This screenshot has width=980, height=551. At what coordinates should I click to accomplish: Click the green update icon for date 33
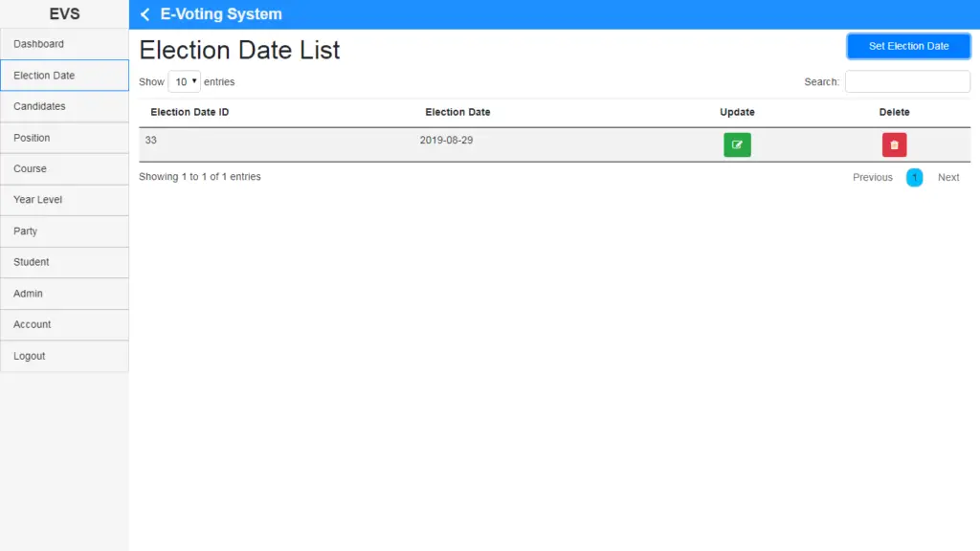(x=737, y=144)
